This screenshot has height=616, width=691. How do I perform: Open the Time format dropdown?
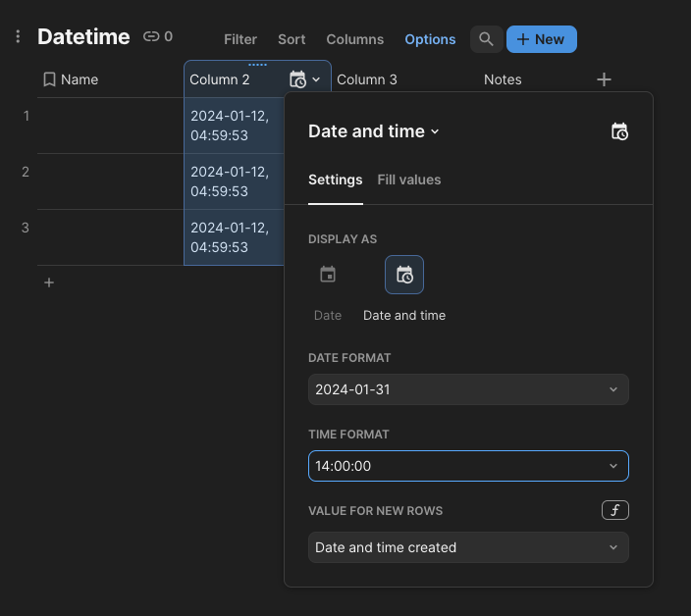tap(468, 466)
